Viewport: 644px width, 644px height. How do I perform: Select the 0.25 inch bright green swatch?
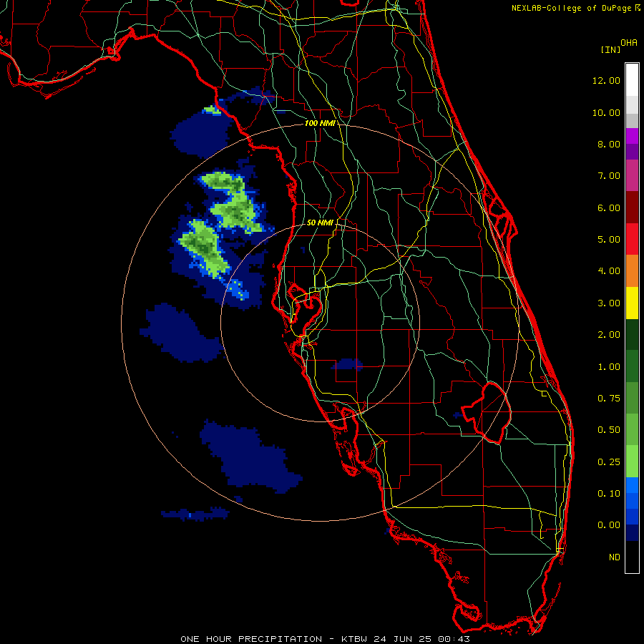point(632,462)
